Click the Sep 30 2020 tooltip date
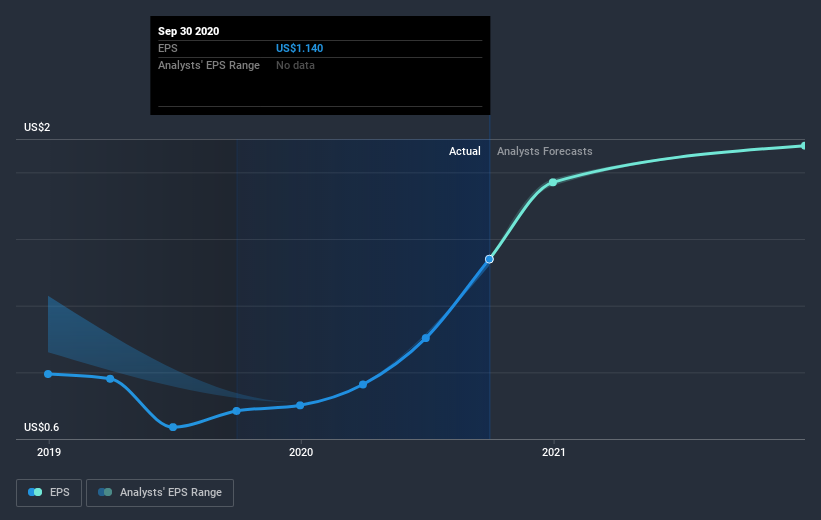Screen dimensions: 821x520 coord(188,31)
